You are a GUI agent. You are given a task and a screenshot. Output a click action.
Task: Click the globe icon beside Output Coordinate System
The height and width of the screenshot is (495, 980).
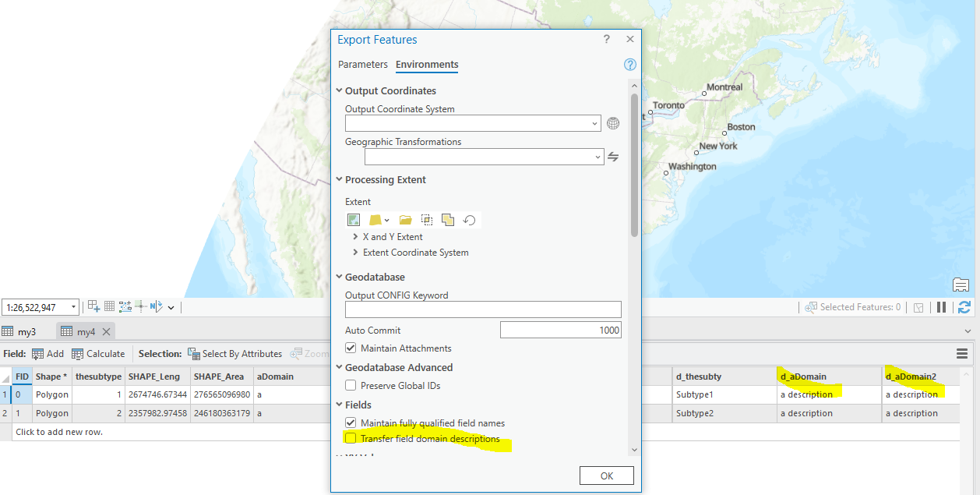click(613, 123)
